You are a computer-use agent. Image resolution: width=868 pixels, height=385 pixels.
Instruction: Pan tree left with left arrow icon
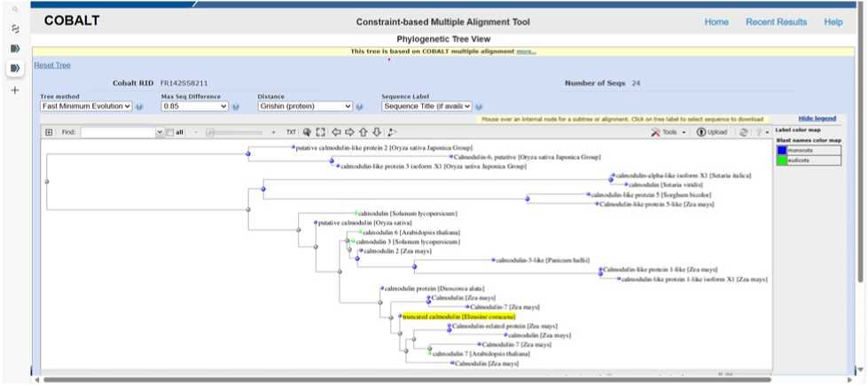click(x=336, y=132)
